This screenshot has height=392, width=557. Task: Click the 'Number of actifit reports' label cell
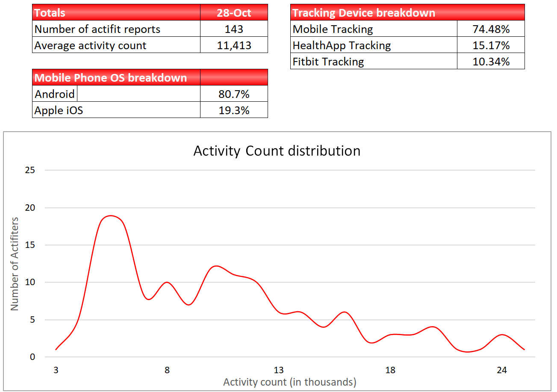(116, 29)
